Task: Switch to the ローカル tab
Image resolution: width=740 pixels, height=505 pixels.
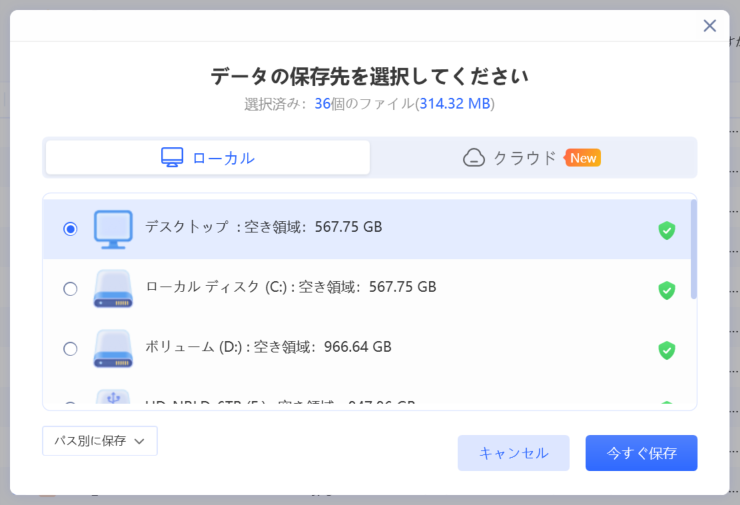Action: coord(208,158)
